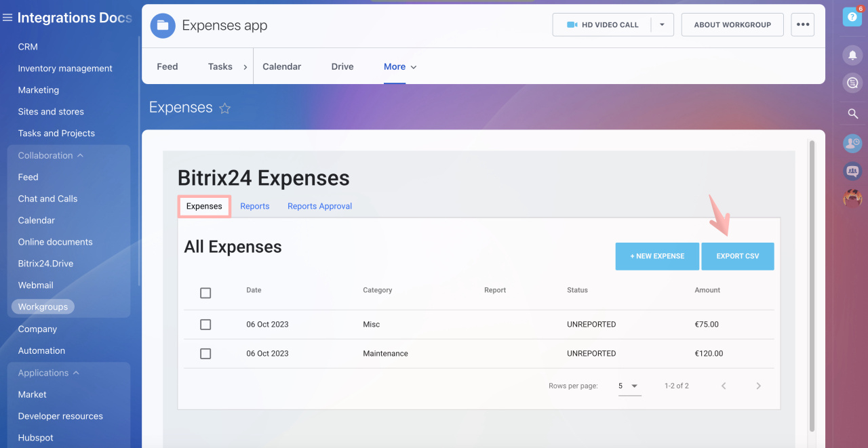Open Chat and Calls in sidebar

pyautogui.click(x=47, y=199)
